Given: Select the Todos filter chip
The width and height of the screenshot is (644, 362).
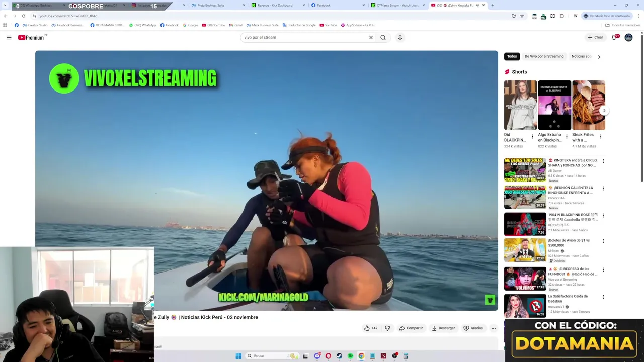Looking at the screenshot, I should [512, 56].
